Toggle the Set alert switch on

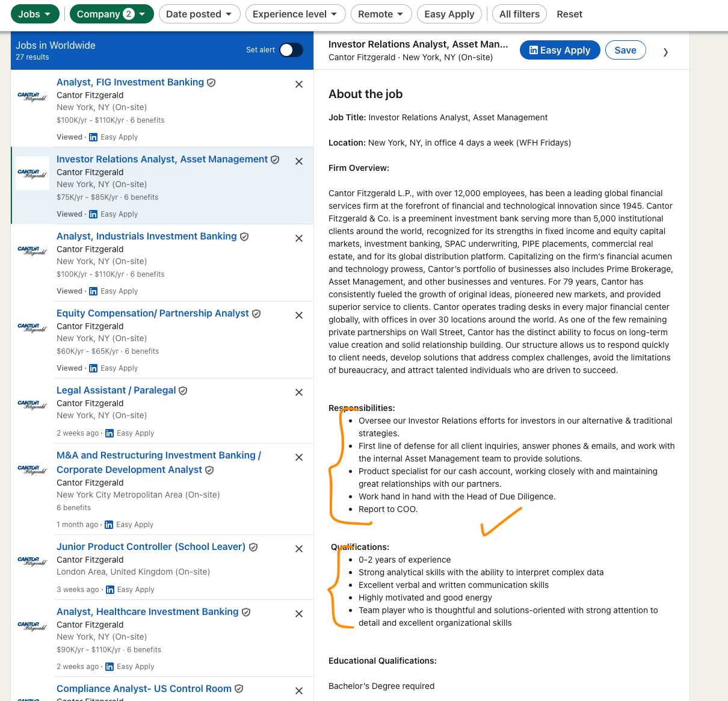[x=291, y=50]
